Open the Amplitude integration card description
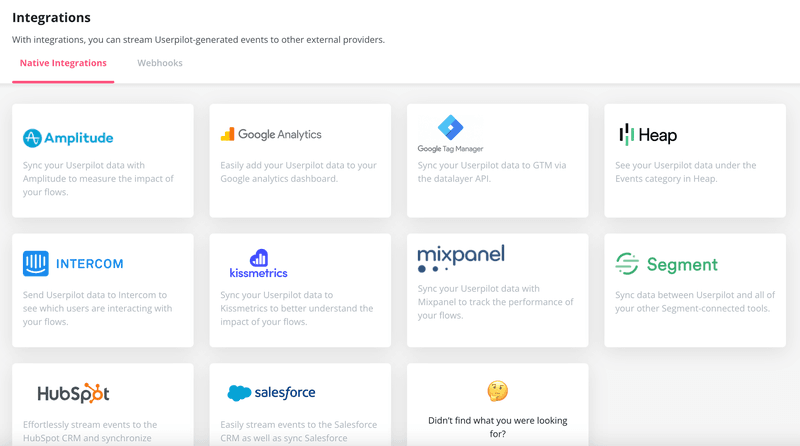Viewport: 800px width, 446px height. [98, 178]
